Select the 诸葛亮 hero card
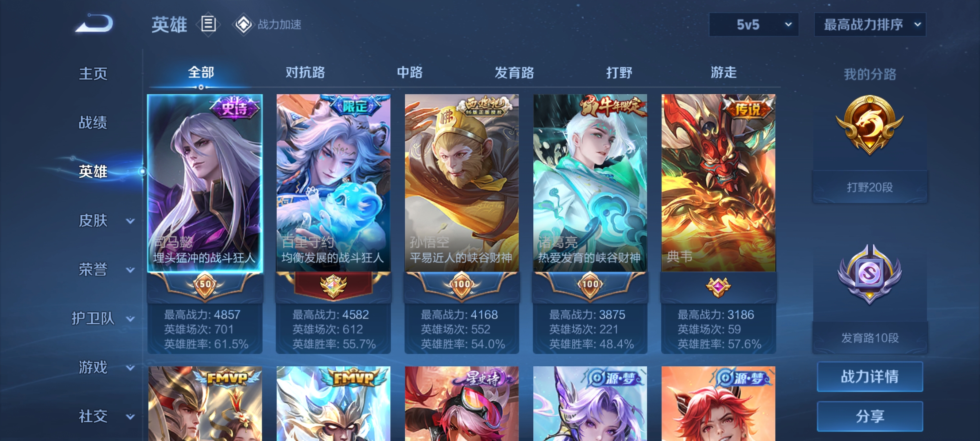 tap(590, 224)
